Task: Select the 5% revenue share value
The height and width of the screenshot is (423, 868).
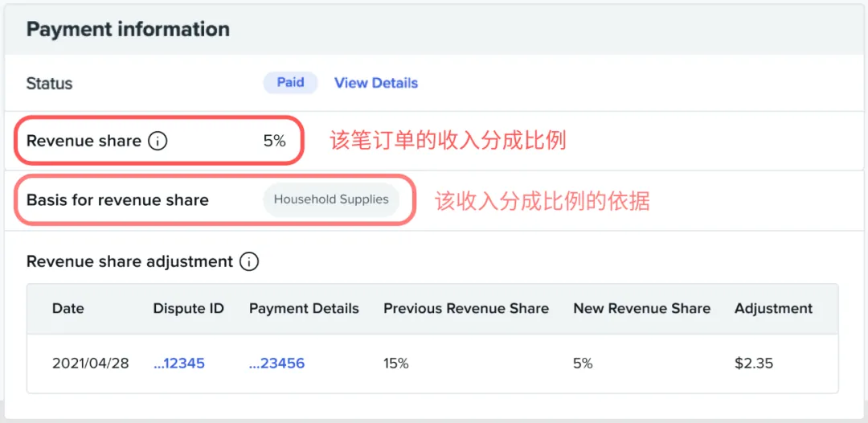Action: [x=275, y=142]
